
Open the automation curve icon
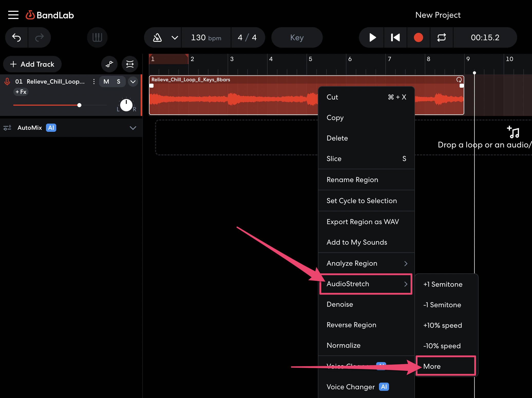point(109,64)
